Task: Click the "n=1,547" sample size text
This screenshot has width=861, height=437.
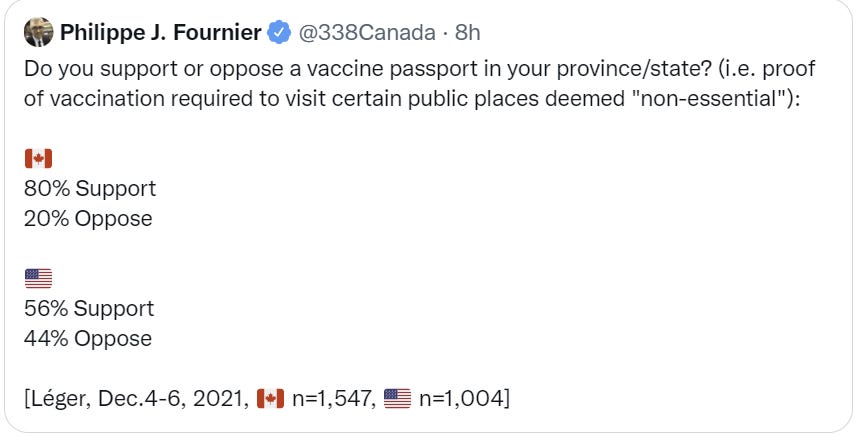Action: (x=332, y=399)
